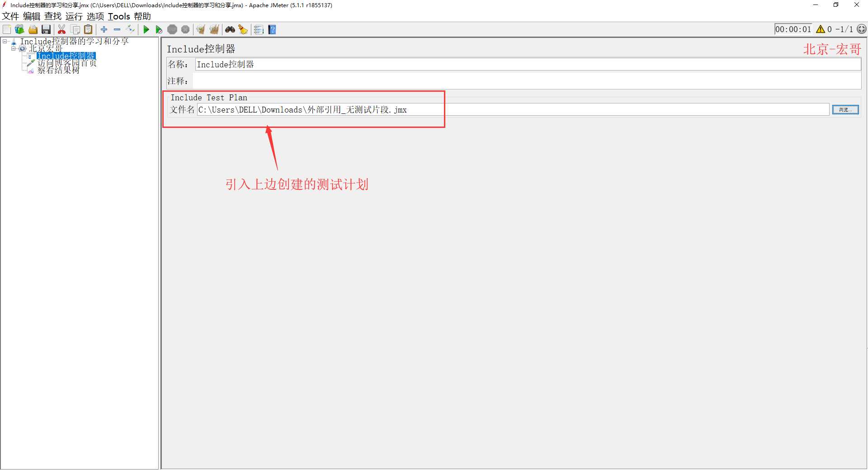Cut the selected element with scissors icon
868x470 pixels.
[x=62, y=30]
